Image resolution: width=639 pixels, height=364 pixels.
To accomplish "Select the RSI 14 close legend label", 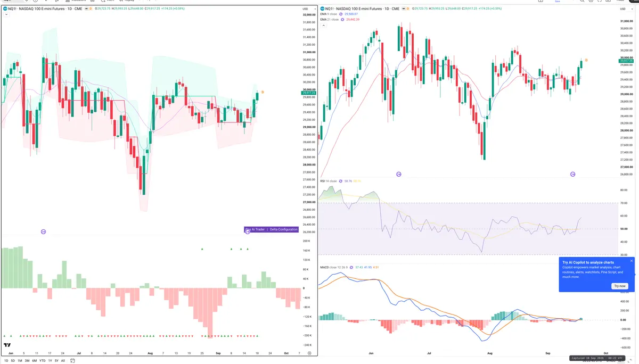I will coord(329,181).
